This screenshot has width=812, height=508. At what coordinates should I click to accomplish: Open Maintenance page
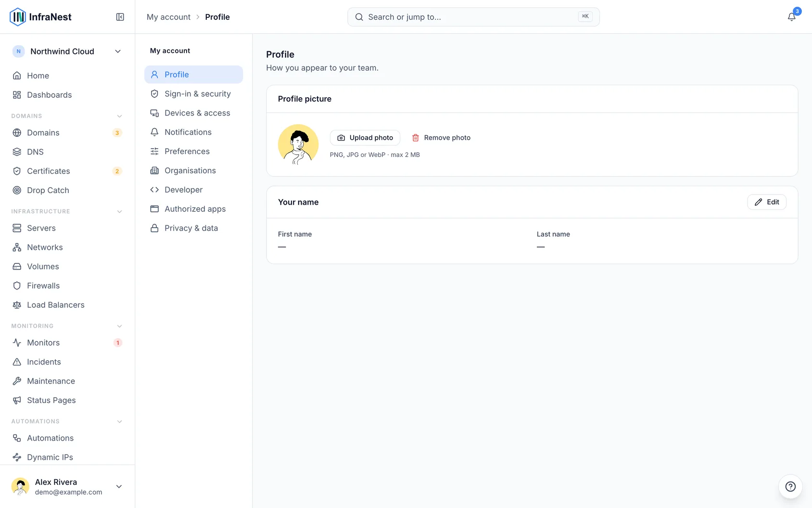67,381
